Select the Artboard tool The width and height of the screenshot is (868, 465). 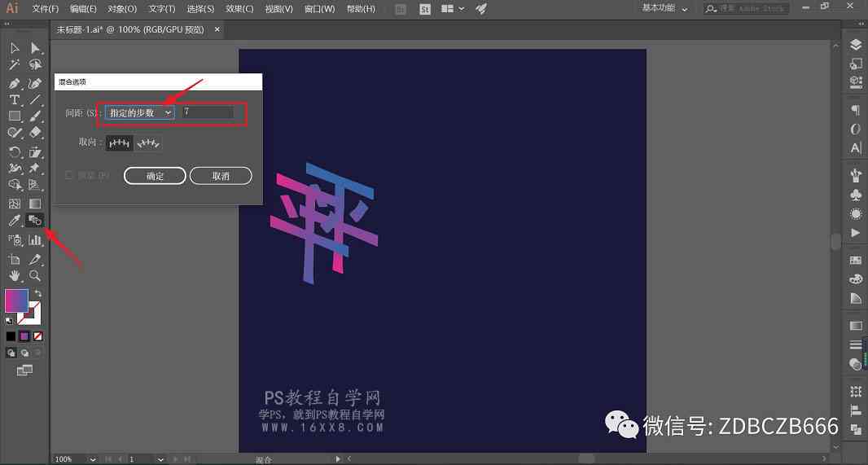[x=15, y=259]
